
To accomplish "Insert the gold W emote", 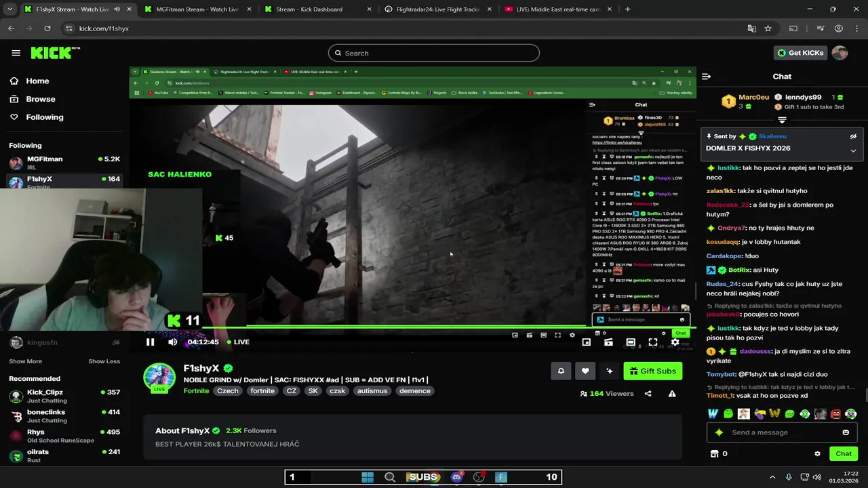I will 774,413.
